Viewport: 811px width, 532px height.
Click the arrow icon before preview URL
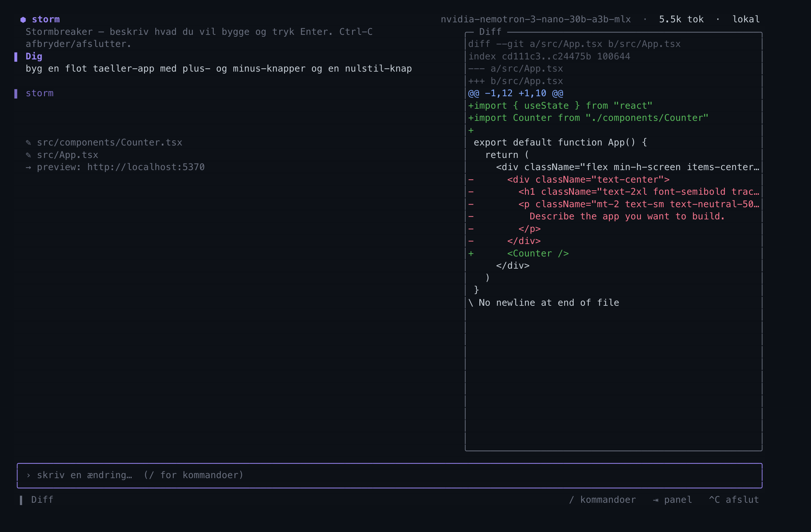pyautogui.click(x=29, y=167)
